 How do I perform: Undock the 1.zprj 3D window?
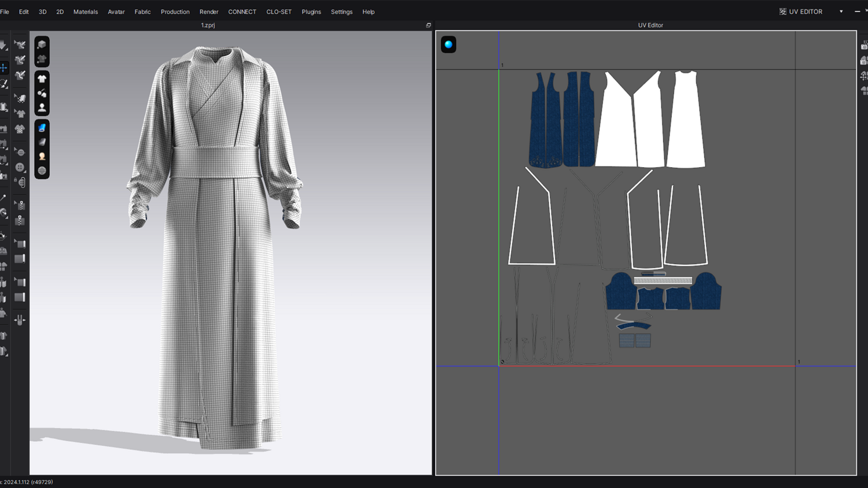(428, 25)
